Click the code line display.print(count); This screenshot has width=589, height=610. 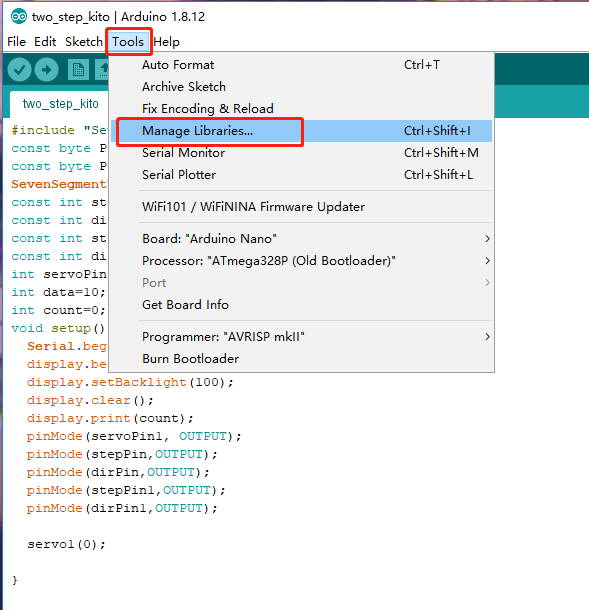(x=110, y=419)
